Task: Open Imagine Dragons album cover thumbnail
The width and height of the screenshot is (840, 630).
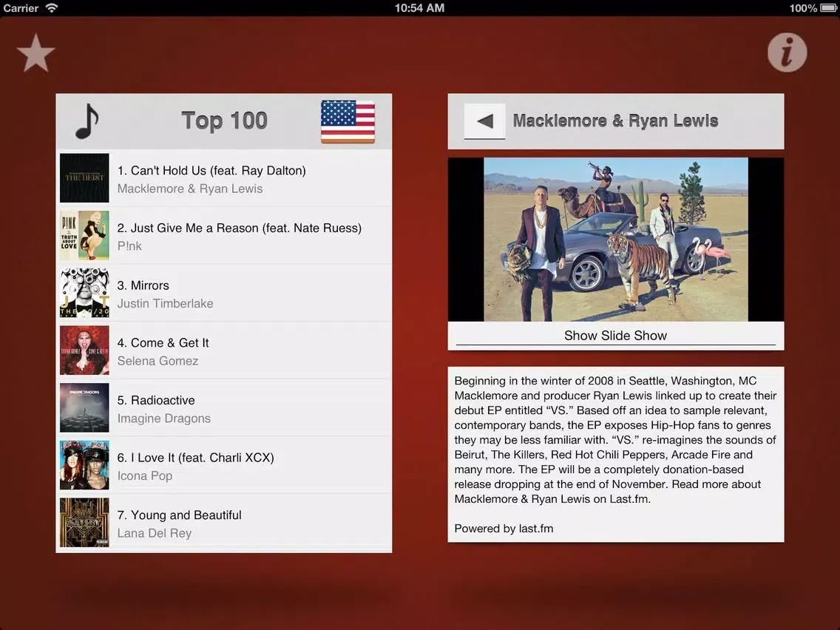Action: click(x=84, y=407)
